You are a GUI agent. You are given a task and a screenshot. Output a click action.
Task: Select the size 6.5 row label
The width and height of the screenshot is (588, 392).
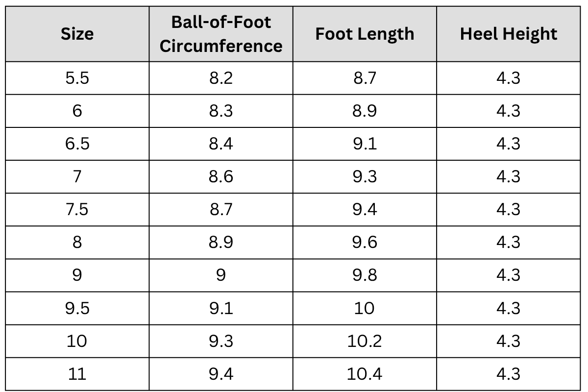tap(77, 144)
